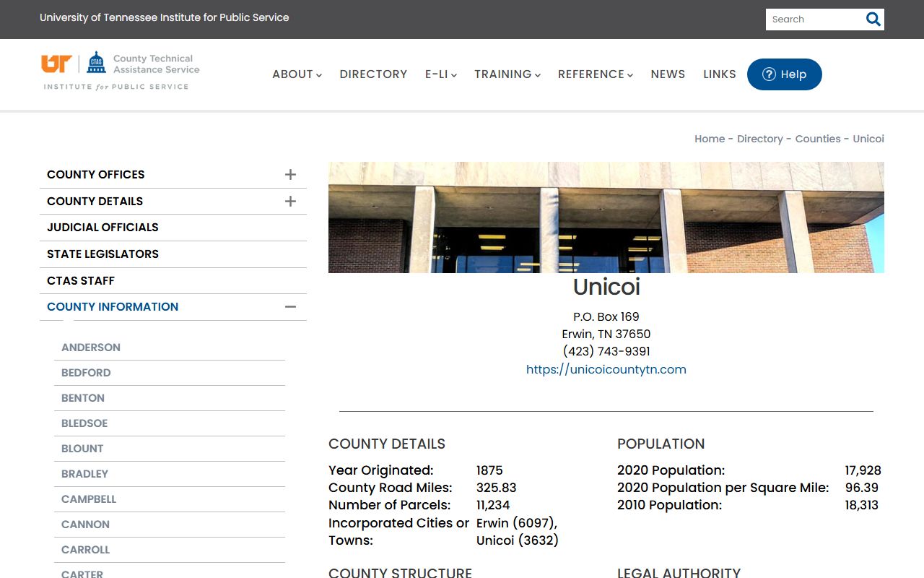Open CTAS Staff sidebar item

point(173,281)
